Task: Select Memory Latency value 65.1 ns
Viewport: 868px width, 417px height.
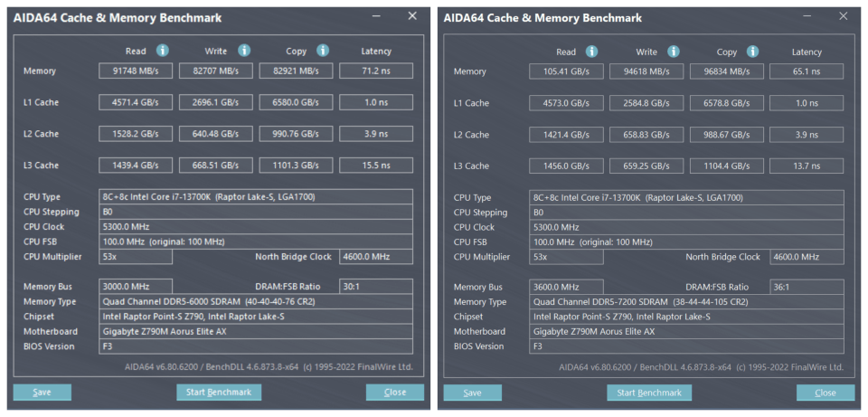Action: tap(807, 71)
